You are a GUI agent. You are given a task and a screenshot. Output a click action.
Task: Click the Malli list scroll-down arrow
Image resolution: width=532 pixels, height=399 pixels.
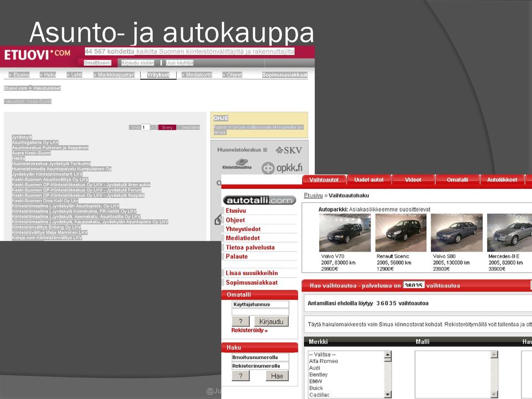494,394
